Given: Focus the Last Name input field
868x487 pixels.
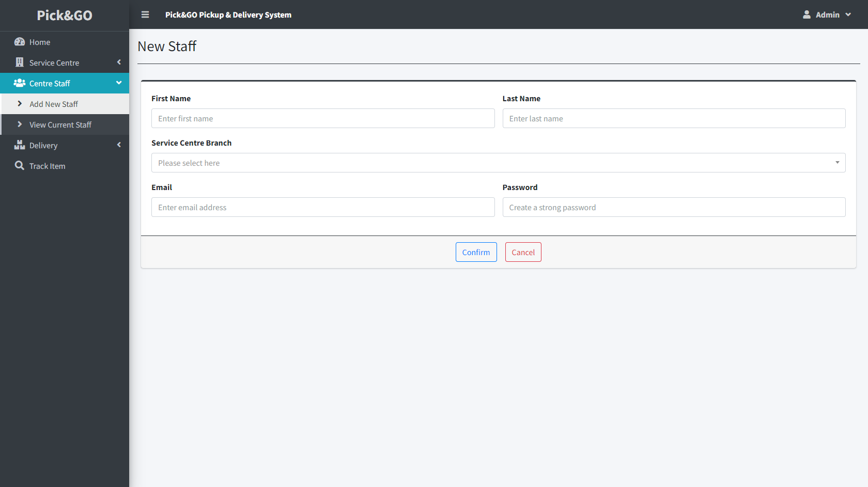Looking at the screenshot, I should 674,118.
